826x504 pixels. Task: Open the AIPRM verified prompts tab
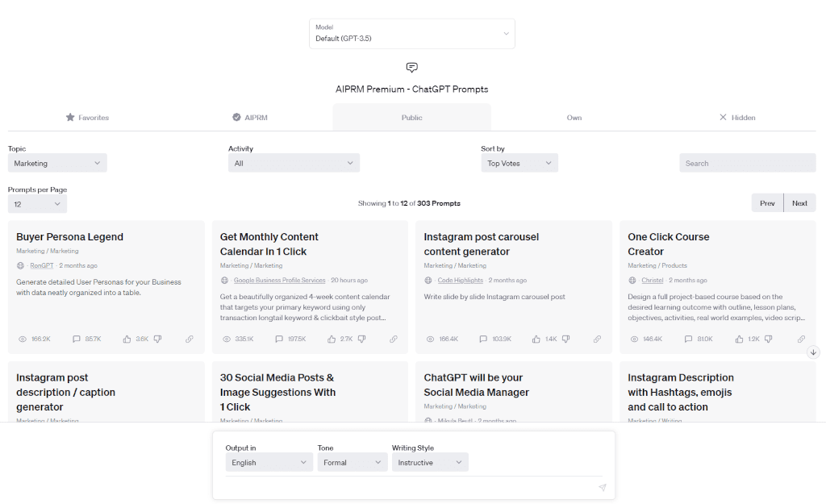click(250, 118)
